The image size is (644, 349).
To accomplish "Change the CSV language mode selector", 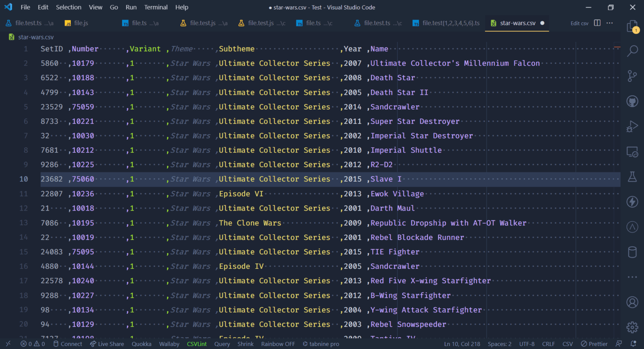I will coord(567,344).
